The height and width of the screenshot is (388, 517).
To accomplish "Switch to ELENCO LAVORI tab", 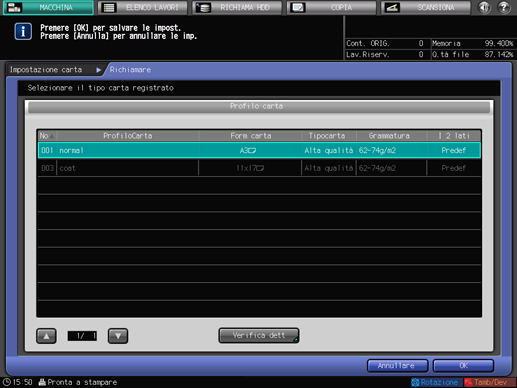I will coord(143,7).
